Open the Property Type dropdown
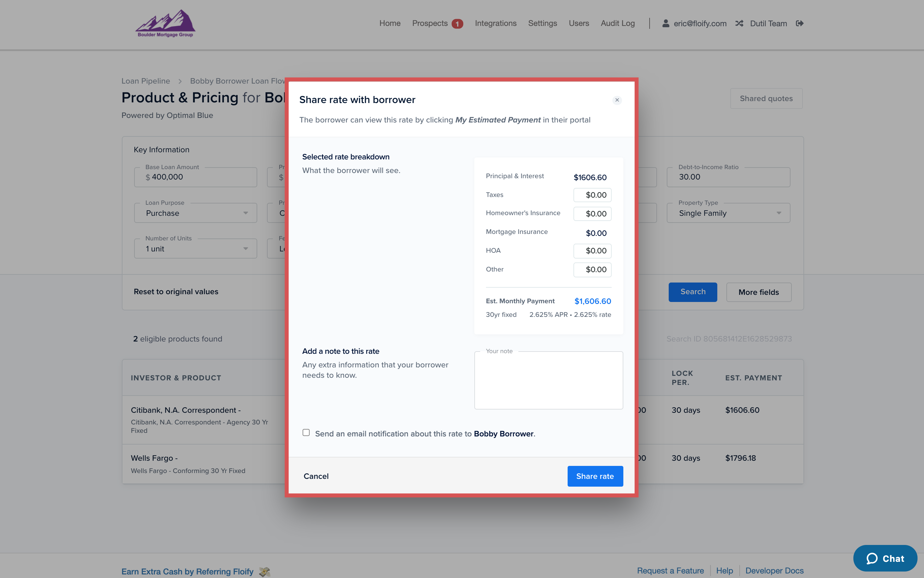Screen dimensions: 924x578 (728, 213)
